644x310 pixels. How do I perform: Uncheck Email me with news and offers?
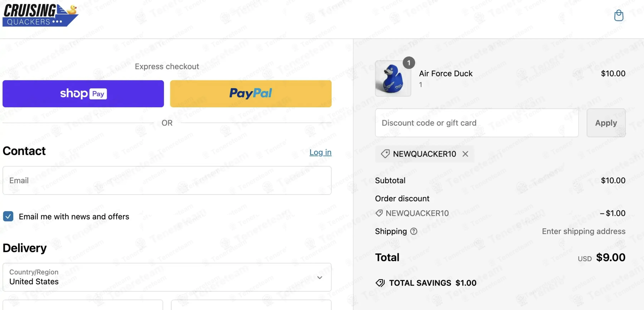tap(8, 216)
